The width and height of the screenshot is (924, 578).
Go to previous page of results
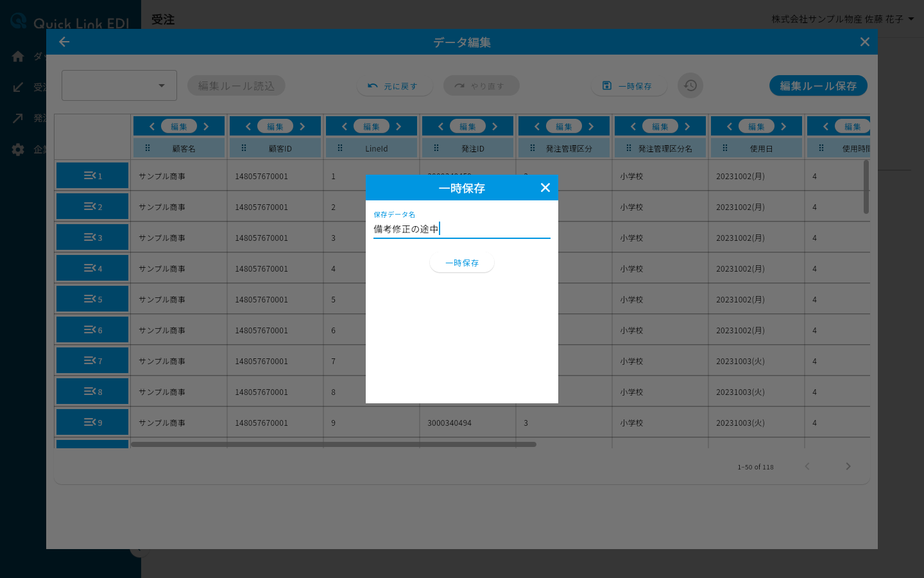[x=807, y=466]
